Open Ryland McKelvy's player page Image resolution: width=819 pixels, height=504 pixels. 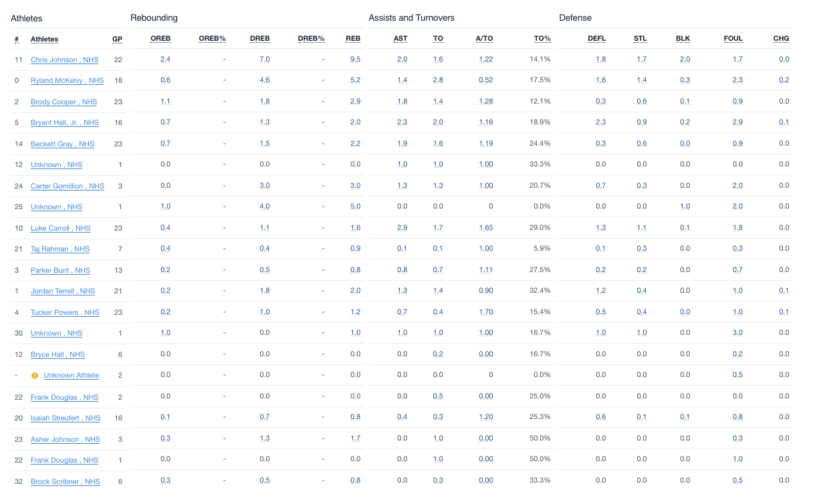point(67,80)
